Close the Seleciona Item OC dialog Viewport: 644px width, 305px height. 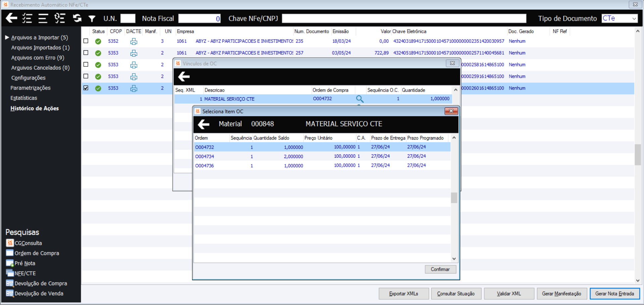451,111
